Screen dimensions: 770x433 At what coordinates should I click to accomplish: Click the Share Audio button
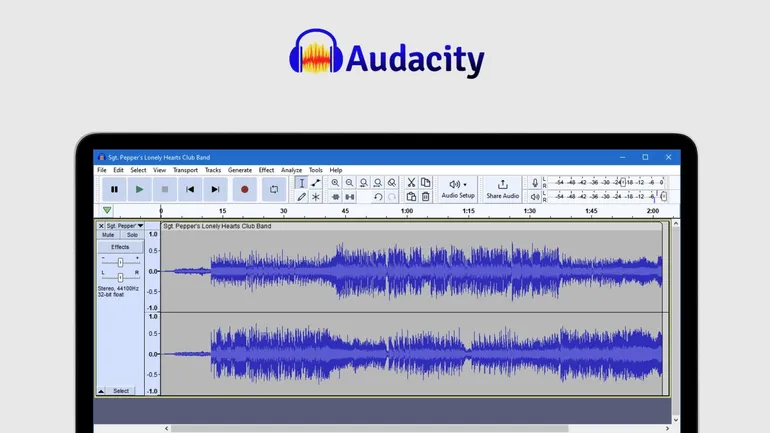point(502,189)
